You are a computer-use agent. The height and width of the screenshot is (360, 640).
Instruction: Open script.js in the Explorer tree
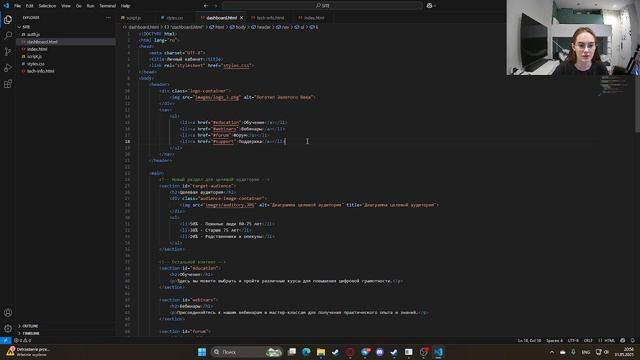34,56
